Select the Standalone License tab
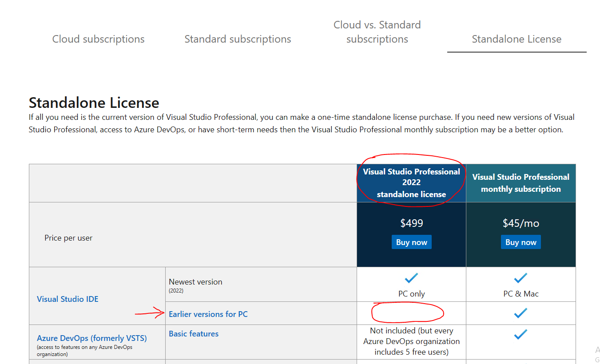 click(x=517, y=39)
